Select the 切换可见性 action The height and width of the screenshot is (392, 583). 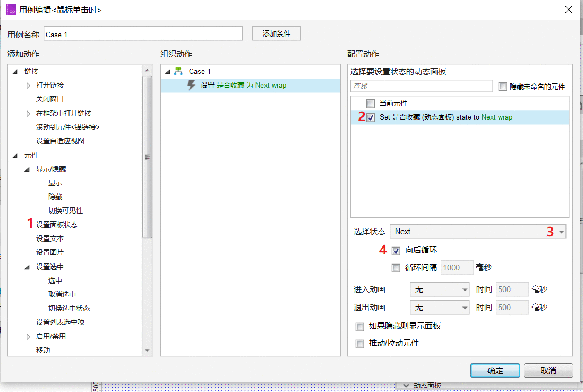tap(65, 210)
